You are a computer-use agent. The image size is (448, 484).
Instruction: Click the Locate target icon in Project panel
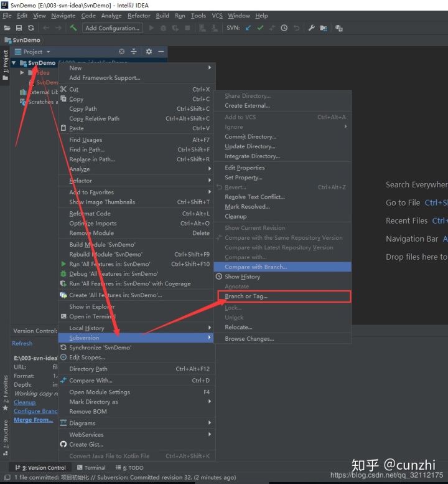pyautogui.click(x=122, y=52)
